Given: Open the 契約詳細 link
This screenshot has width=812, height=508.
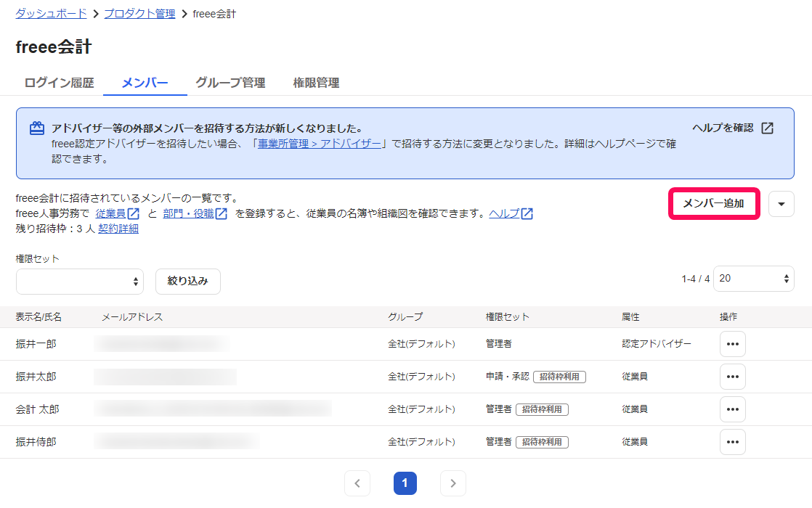Looking at the screenshot, I should pos(118,229).
